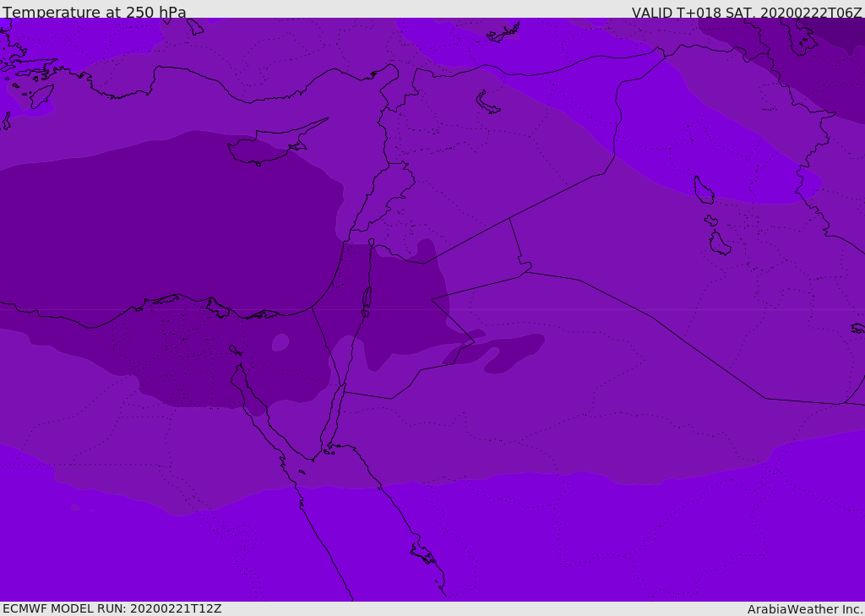Viewport: 865px width, 616px height.
Task: Click the 'VALID T+018 SAT. 20200222T06Z' label
Action: 747,13
